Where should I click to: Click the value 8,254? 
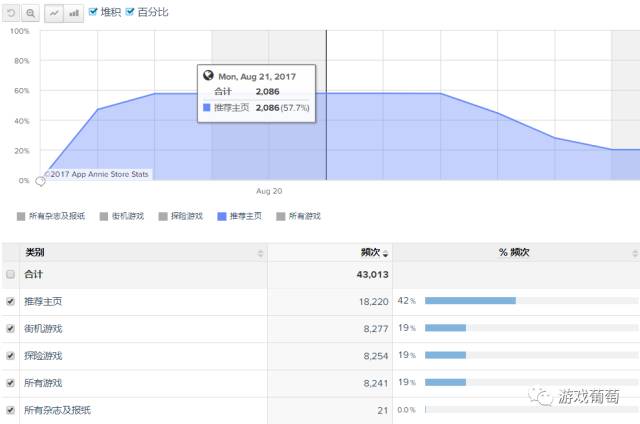point(376,356)
